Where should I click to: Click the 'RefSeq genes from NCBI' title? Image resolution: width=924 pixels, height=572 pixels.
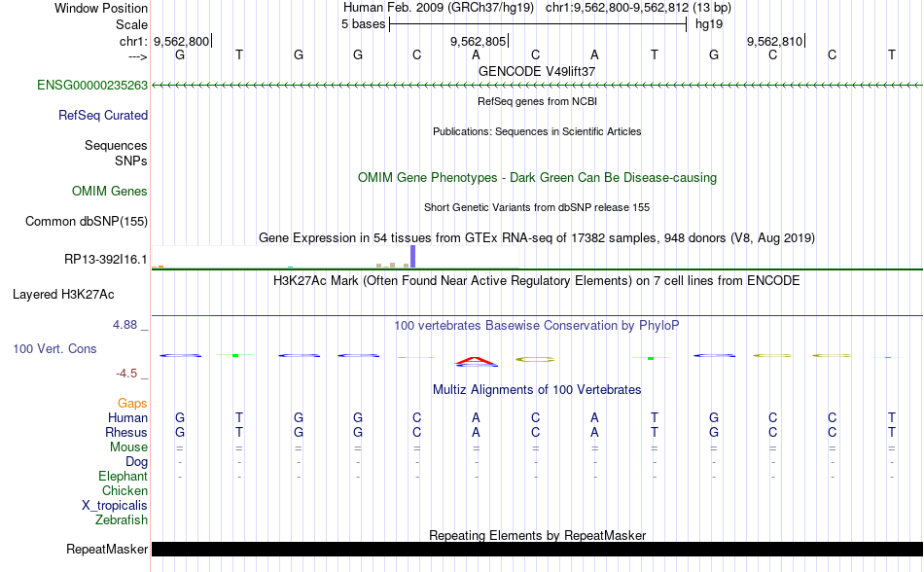click(537, 101)
